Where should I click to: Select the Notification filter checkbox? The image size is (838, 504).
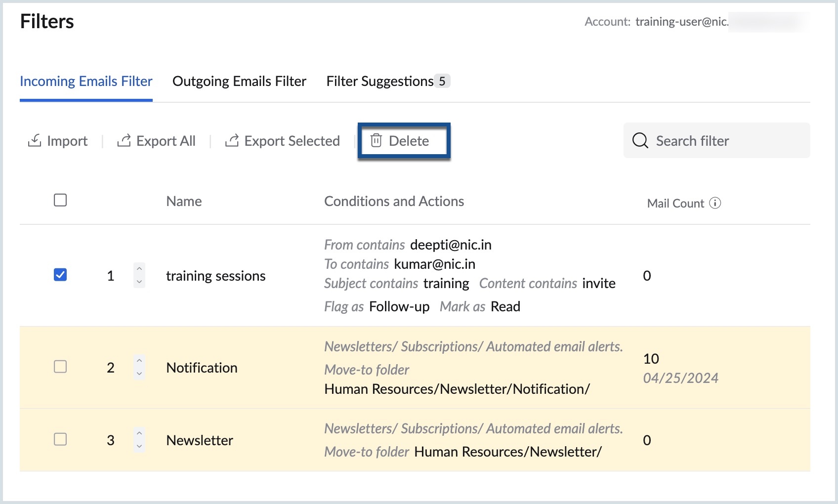click(x=60, y=367)
